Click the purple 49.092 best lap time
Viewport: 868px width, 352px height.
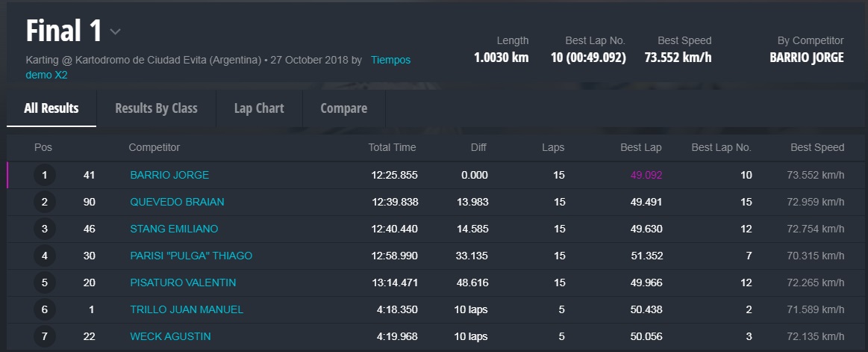pyautogui.click(x=646, y=175)
